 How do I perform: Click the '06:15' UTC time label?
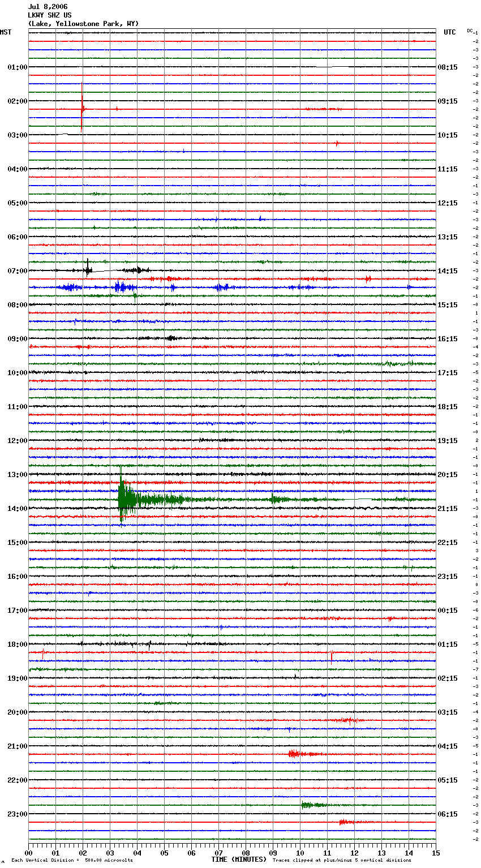click(x=448, y=814)
